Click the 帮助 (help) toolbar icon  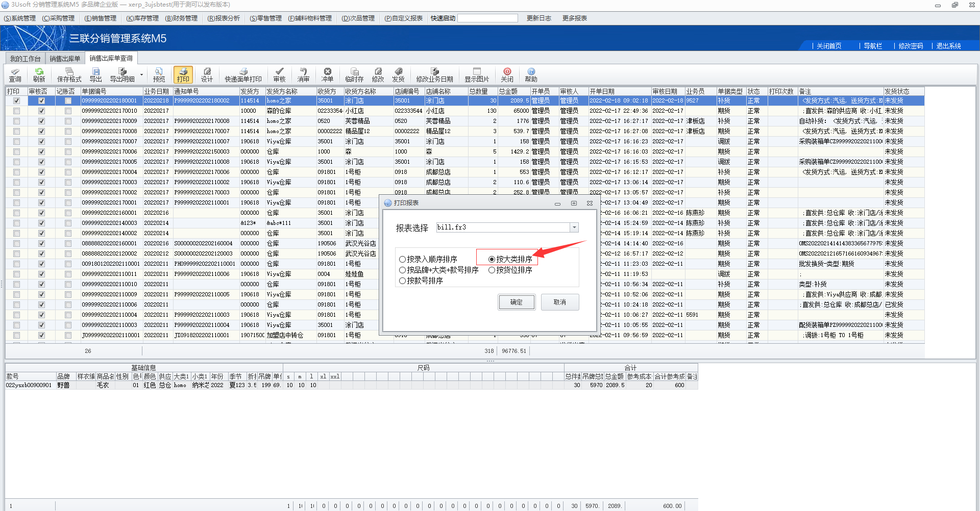point(531,74)
